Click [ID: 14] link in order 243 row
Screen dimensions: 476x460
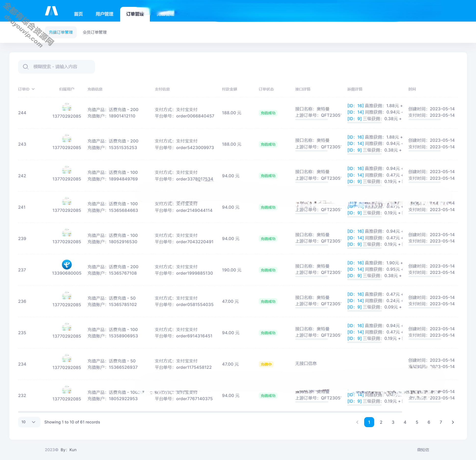pos(355,143)
